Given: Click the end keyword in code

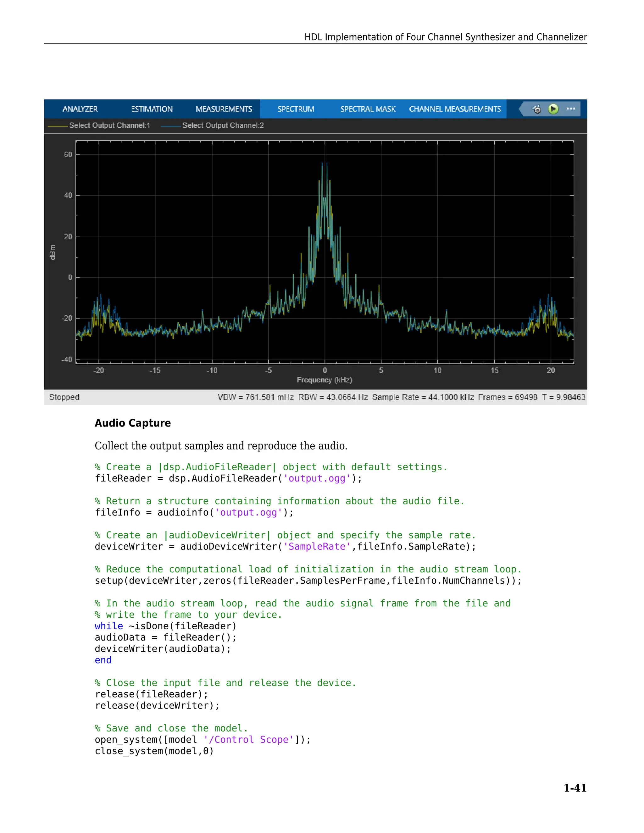Looking at the screenshot, I should (x=103, y=660).
